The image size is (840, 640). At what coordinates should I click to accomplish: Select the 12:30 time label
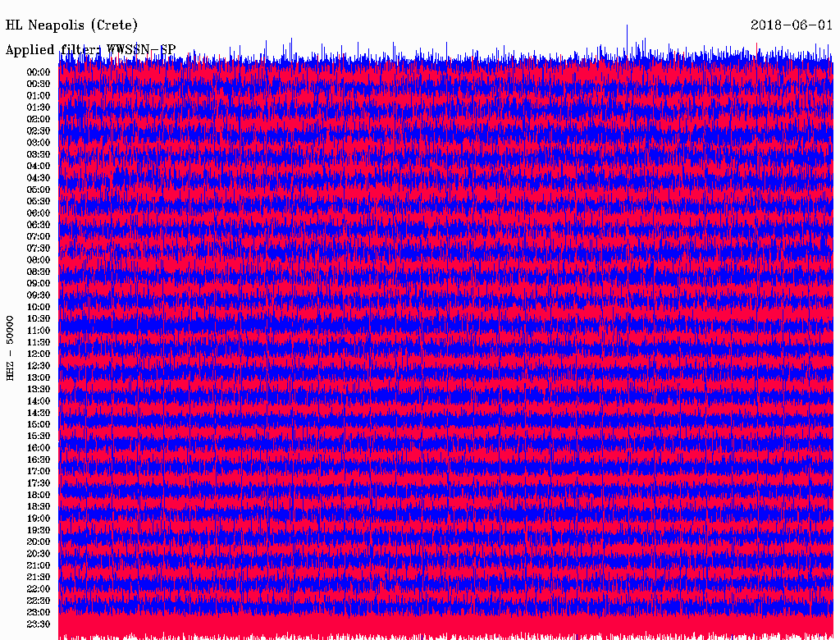pyautogui.click(x=39, y=366)
